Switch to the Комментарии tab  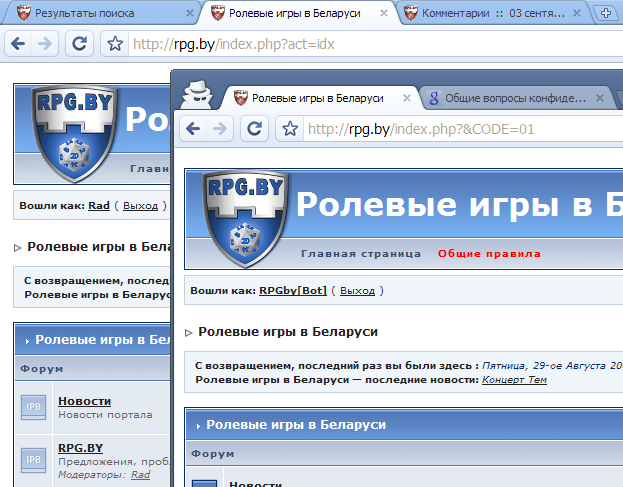pyautogui.click(x=495, y=13)
